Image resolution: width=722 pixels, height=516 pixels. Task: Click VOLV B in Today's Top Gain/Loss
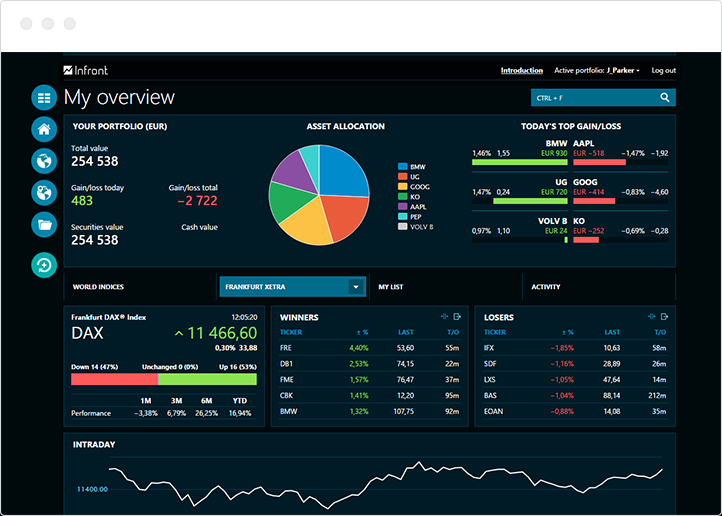tap(553, 221)
